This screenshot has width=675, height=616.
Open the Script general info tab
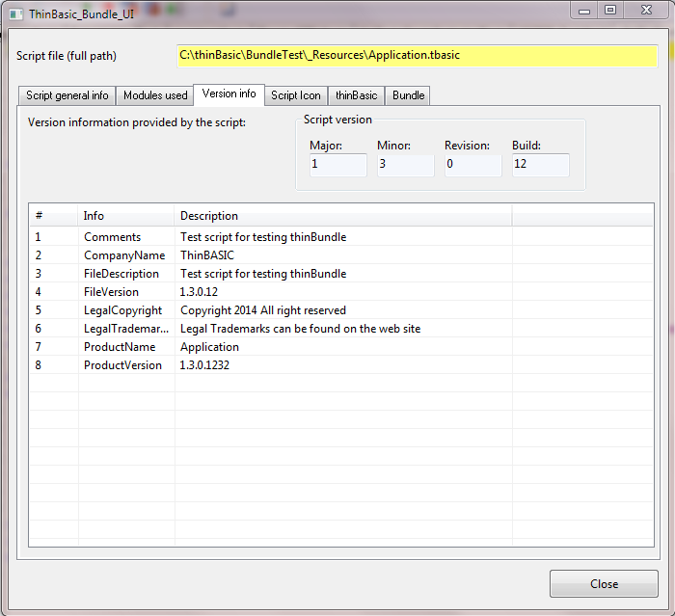[x=67, y=95]
